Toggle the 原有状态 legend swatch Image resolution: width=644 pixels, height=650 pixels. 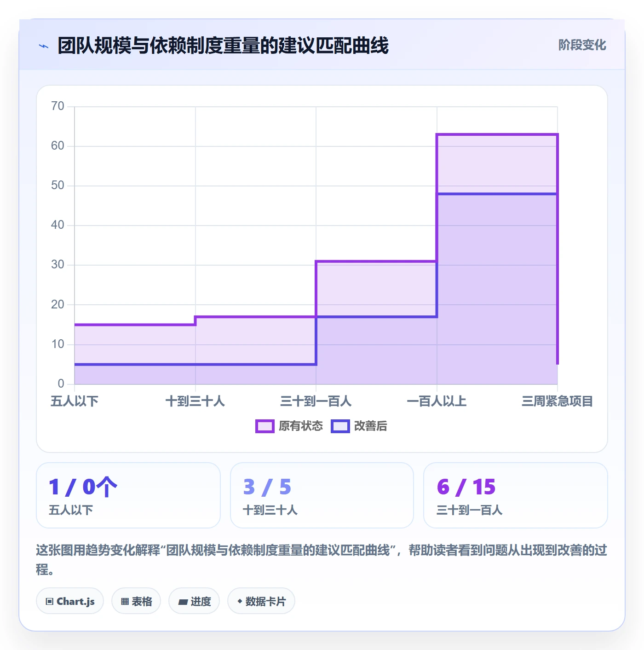(x=264, y=426)
